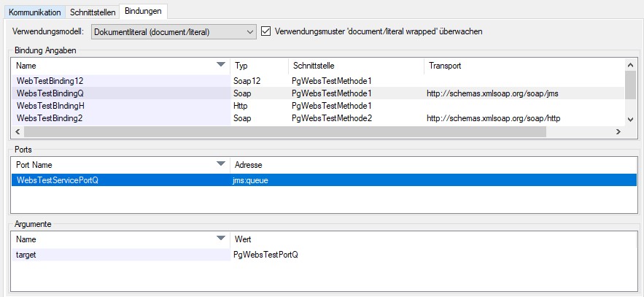The image size is (644, 297).
Task: Select the Bindungen tab
Action: click(143, 12)
